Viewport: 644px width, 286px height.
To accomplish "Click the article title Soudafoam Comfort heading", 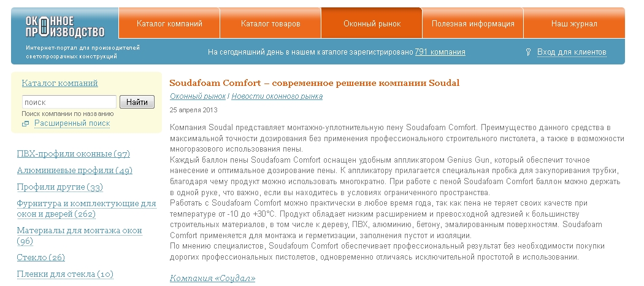I will (314, 83).
